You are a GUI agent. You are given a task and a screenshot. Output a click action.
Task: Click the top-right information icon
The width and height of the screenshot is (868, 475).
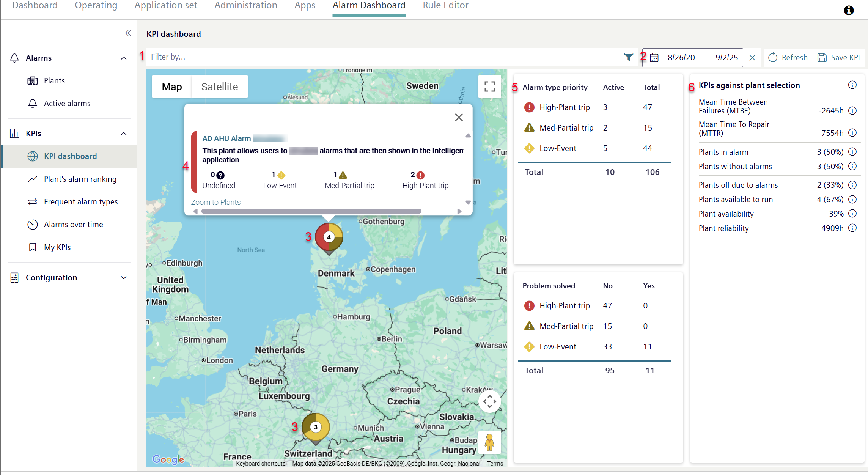point(849,10)
